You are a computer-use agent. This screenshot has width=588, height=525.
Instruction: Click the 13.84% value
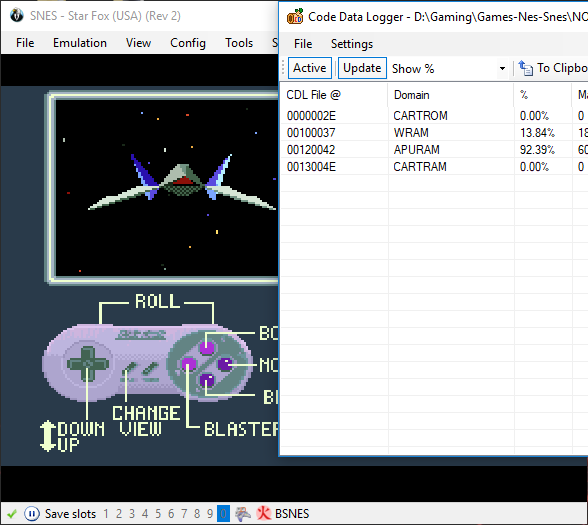(x=537, y=132)
